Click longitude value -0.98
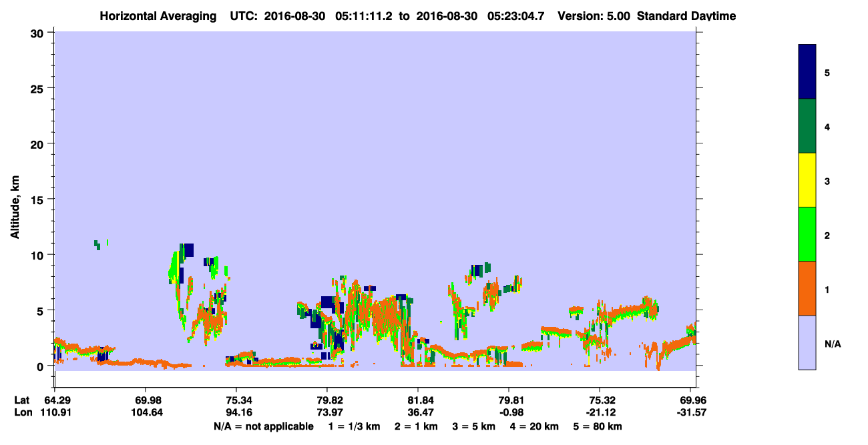 [509, 412]
